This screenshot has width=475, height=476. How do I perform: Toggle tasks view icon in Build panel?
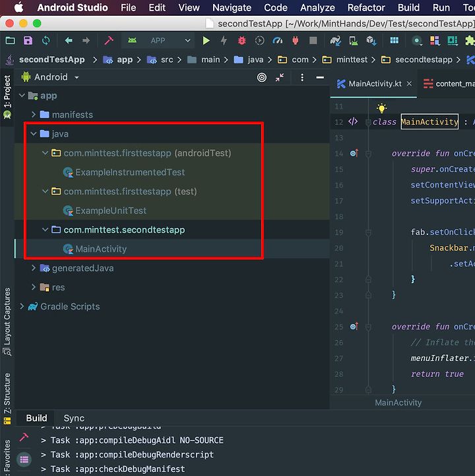coord(24,459)
